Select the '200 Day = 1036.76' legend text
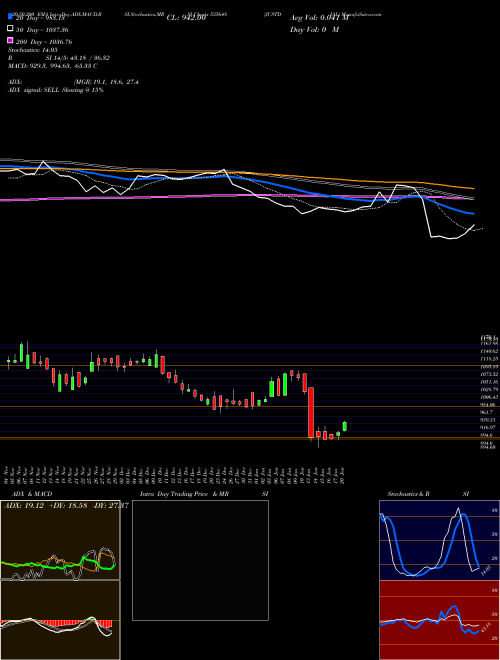Screen dimensions: 500x660 [x=44, y=42]
